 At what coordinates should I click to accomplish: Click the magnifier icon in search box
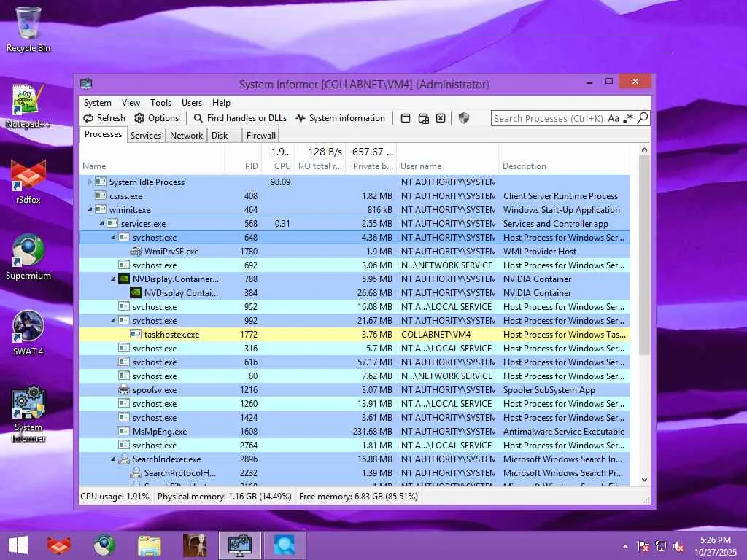(x=643, y=117)
